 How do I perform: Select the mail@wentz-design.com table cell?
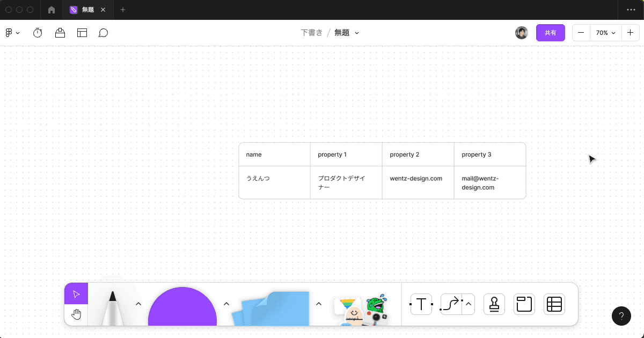tap(490, 182)
